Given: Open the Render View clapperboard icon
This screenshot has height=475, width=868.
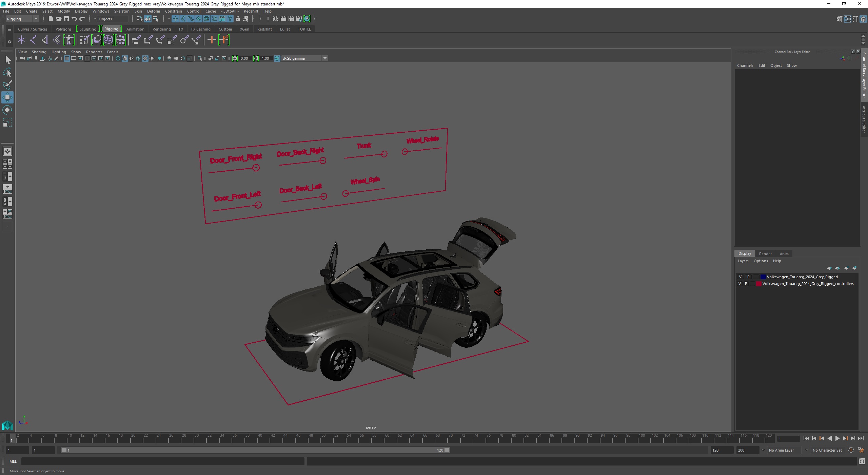Looking at the screenshot, I should [276, 19].
